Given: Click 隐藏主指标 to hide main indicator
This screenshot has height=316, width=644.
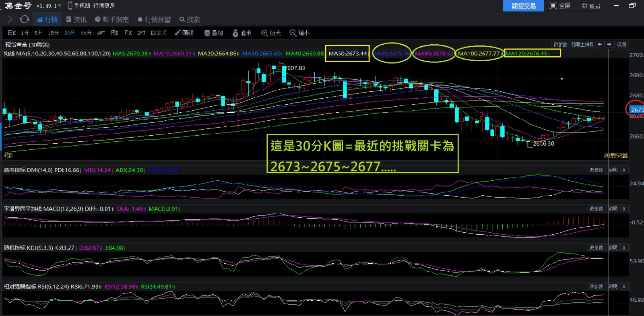Looking at the screenshot, I should point(582,44).
